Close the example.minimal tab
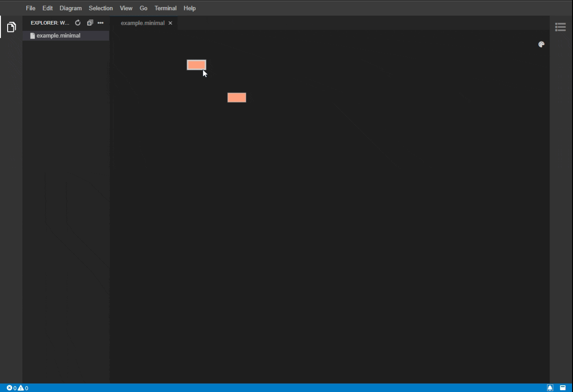Viewport: 573px width, 392px height. 170,23
